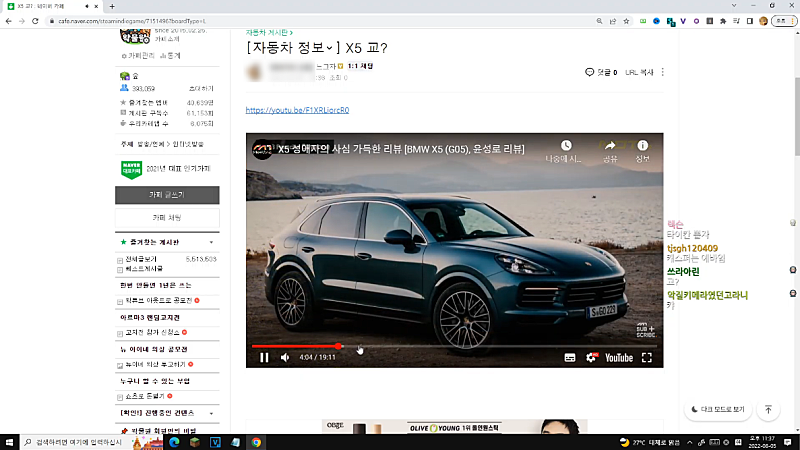The image size is (800, 450).
Task: Click the 통계 statistics link
Action: [x=170, y=56]
